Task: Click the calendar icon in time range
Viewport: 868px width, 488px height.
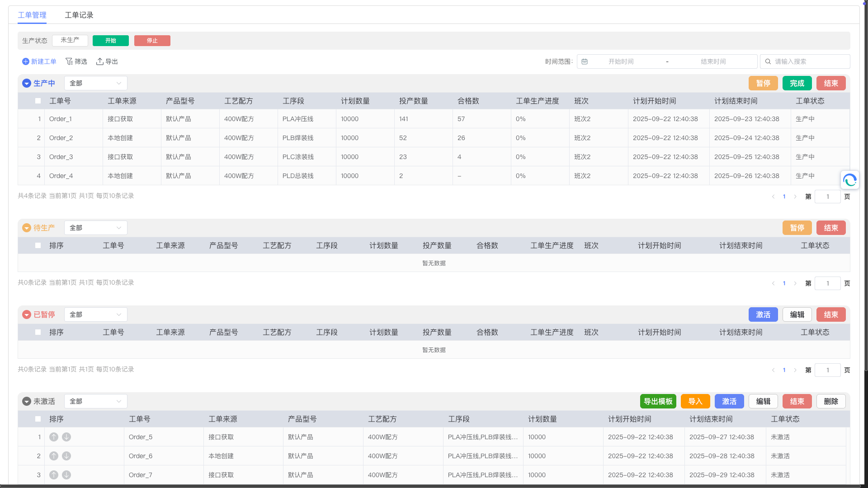Action: 585,61
